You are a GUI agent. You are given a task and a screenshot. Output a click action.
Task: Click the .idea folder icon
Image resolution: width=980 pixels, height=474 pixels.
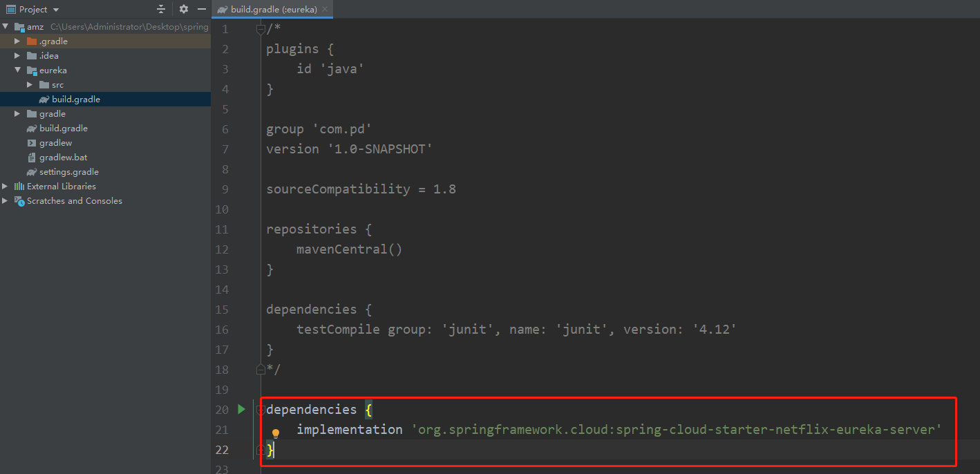(32, 56)
